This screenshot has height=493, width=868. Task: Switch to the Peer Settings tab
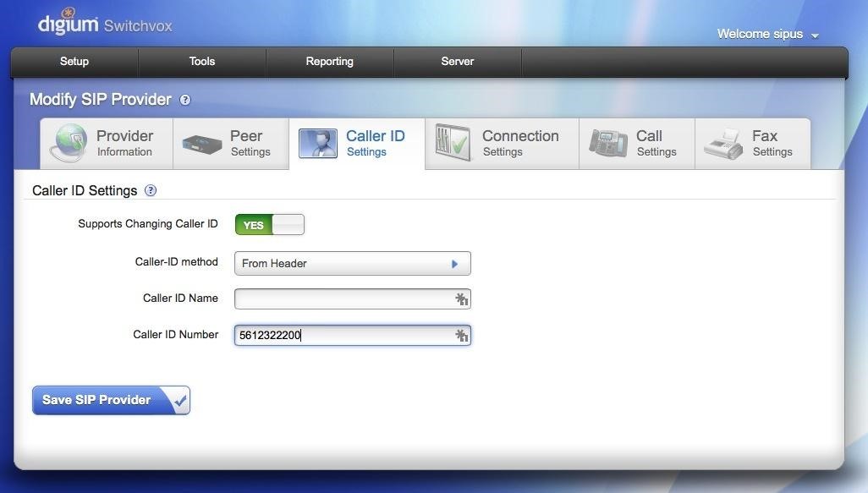pos(231,143)
